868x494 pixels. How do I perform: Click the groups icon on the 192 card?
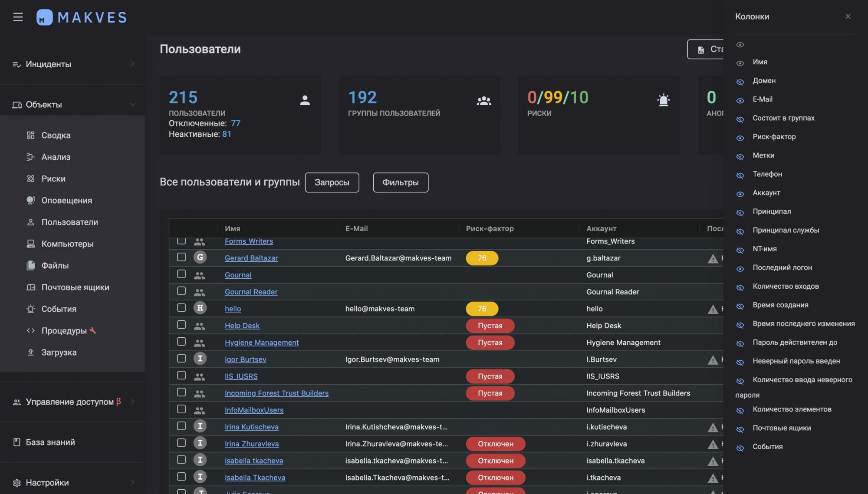(483, 101)
